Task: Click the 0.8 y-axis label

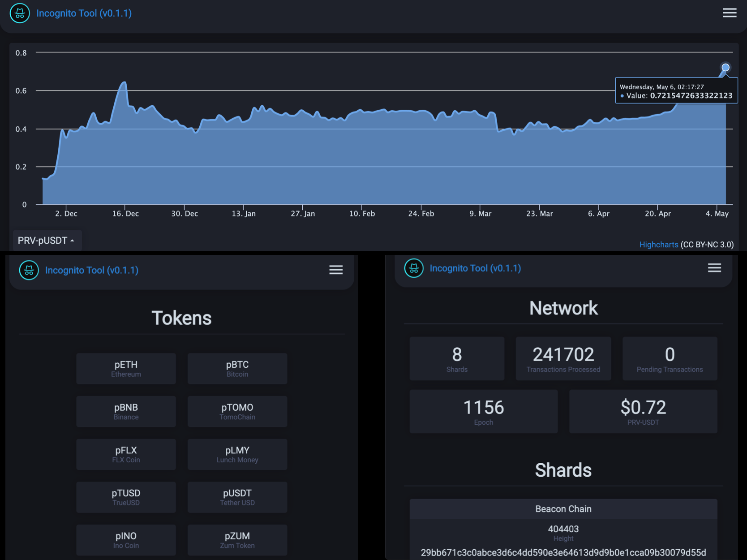Action: pos(21,53)
